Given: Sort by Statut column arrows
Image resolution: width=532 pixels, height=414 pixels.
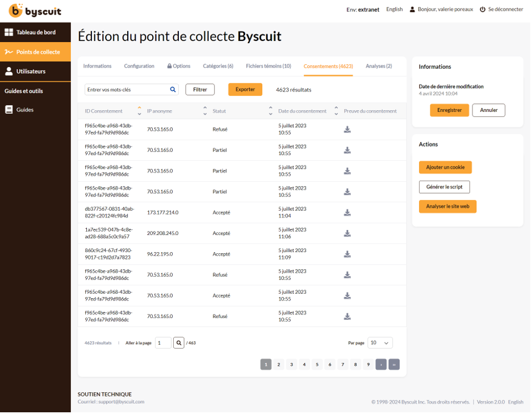Looking at the screenshot, I should coord(270,111).
